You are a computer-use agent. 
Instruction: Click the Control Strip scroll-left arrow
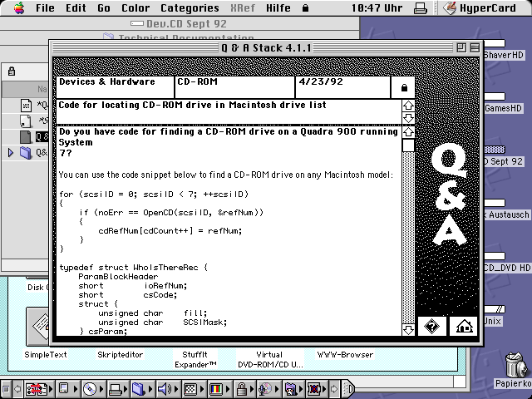point(17,389)
